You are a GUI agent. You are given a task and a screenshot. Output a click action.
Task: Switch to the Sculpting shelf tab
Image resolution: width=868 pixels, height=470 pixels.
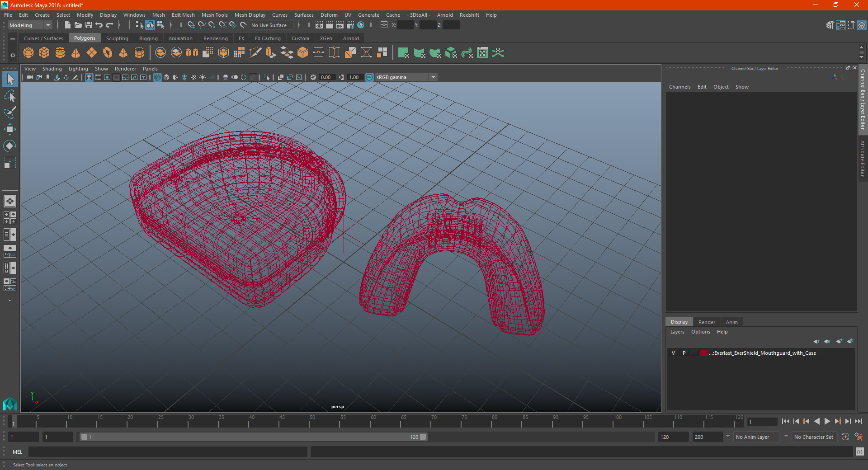coord(117,38)
